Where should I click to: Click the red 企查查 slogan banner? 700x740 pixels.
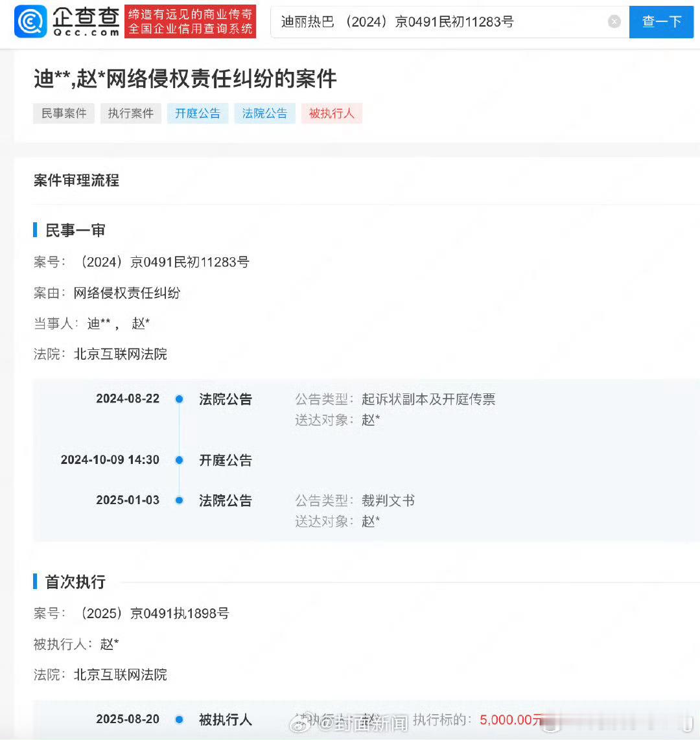tap(190, 21)
